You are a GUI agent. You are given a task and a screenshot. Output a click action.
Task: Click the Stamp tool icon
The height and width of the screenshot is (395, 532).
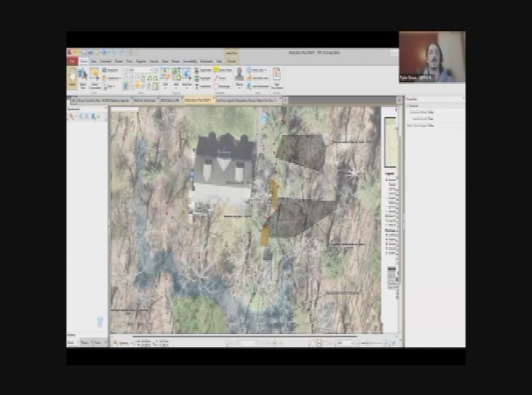(x=240, y=75)
